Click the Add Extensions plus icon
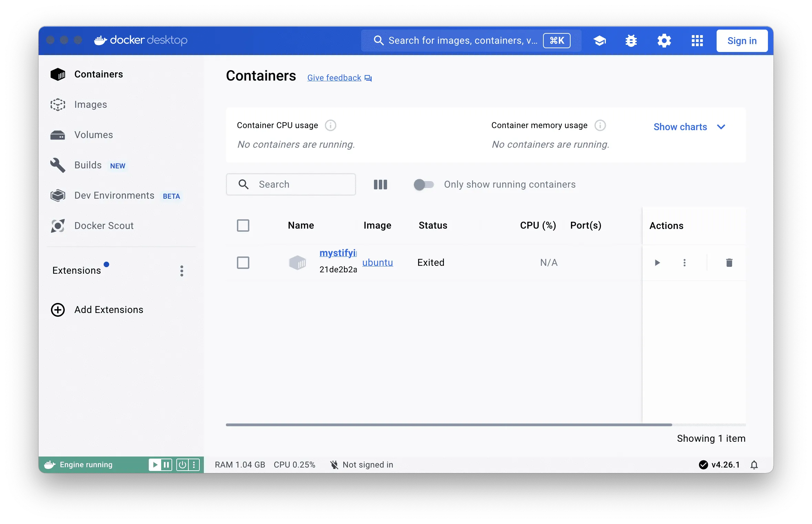This screenshot has height=524, width=812. click(x=58, y=310)
